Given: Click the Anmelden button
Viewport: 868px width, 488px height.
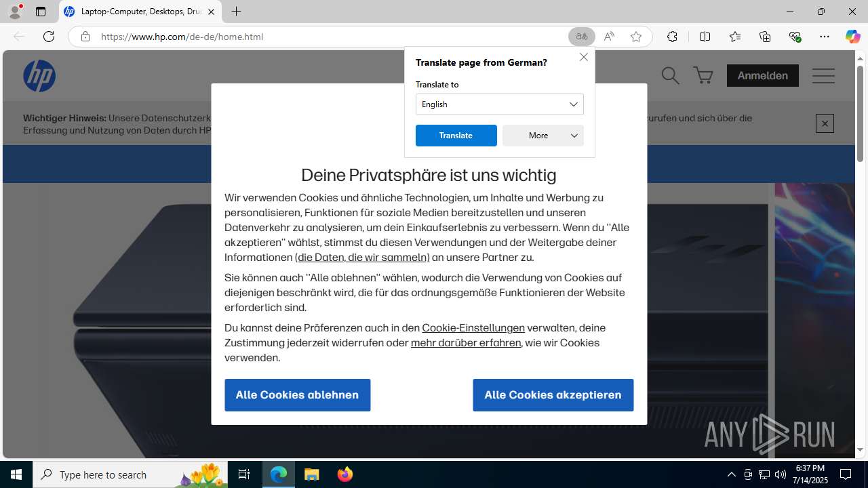Looking at the screenshot, I should click(x=762, y=75).
